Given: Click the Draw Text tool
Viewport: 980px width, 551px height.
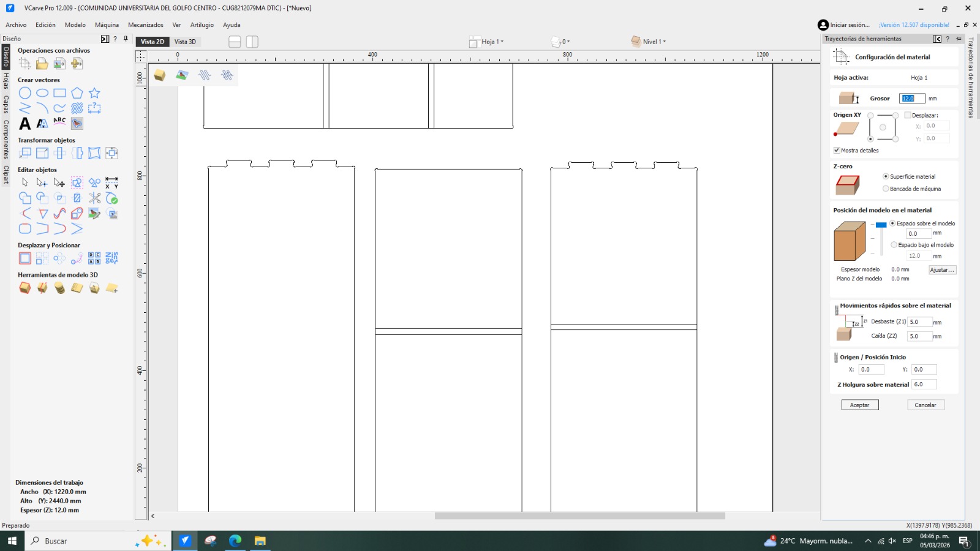Looking at the screenshot, I should (x=24, y=124).
